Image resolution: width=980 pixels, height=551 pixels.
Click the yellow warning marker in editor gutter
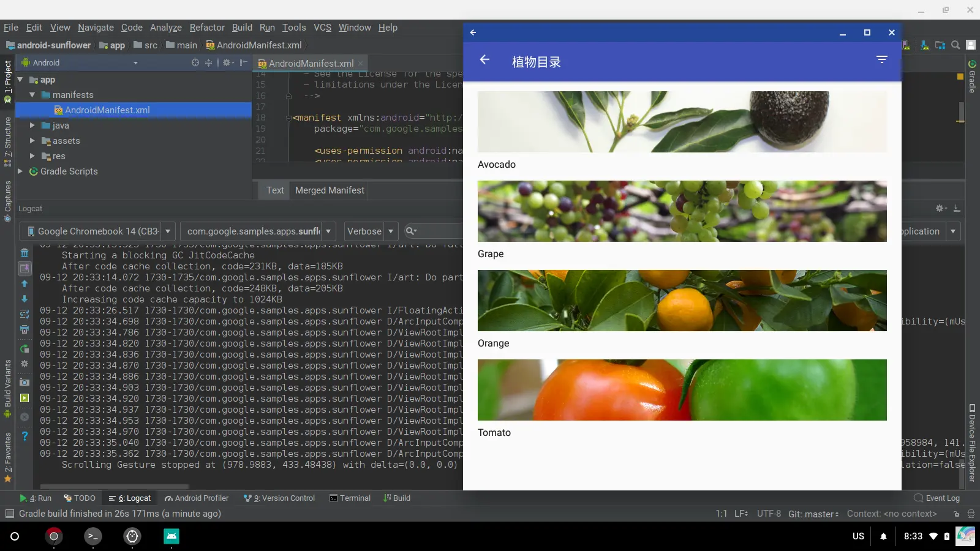pyautogui.click(x=960, y=77)
